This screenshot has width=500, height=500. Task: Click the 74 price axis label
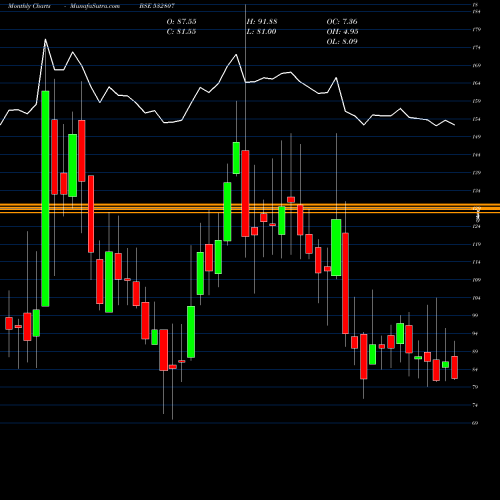476,405
